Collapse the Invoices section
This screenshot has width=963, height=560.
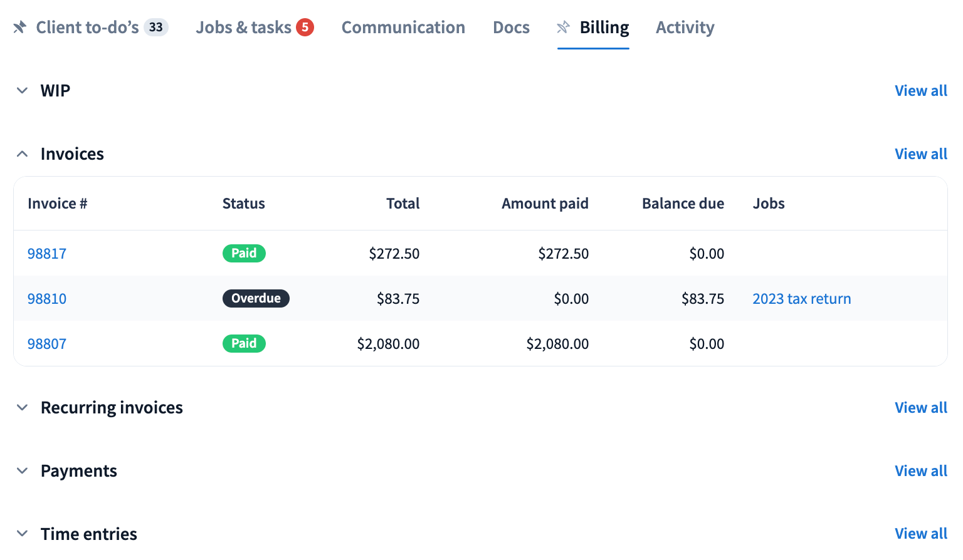point(23,154)
